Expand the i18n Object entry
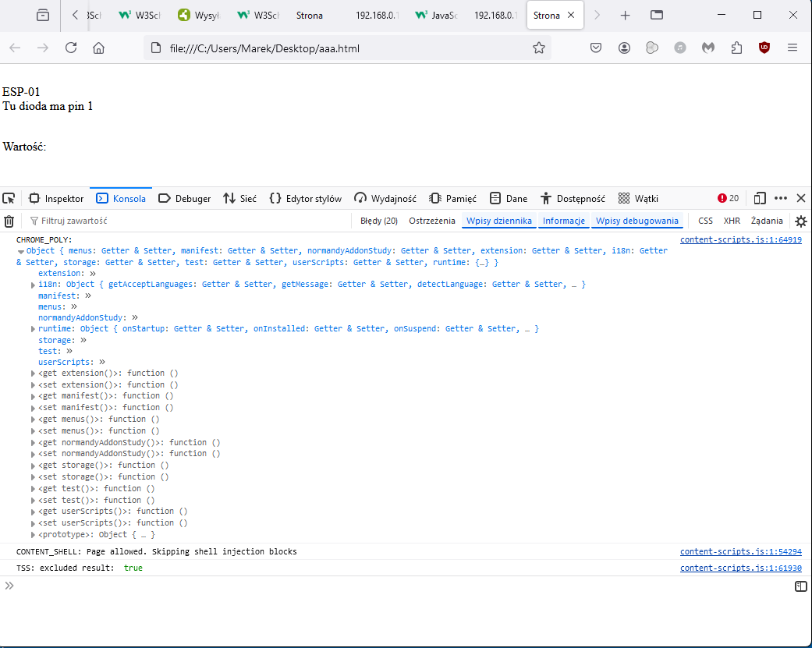812x648 pixels. tap(33, 285)
